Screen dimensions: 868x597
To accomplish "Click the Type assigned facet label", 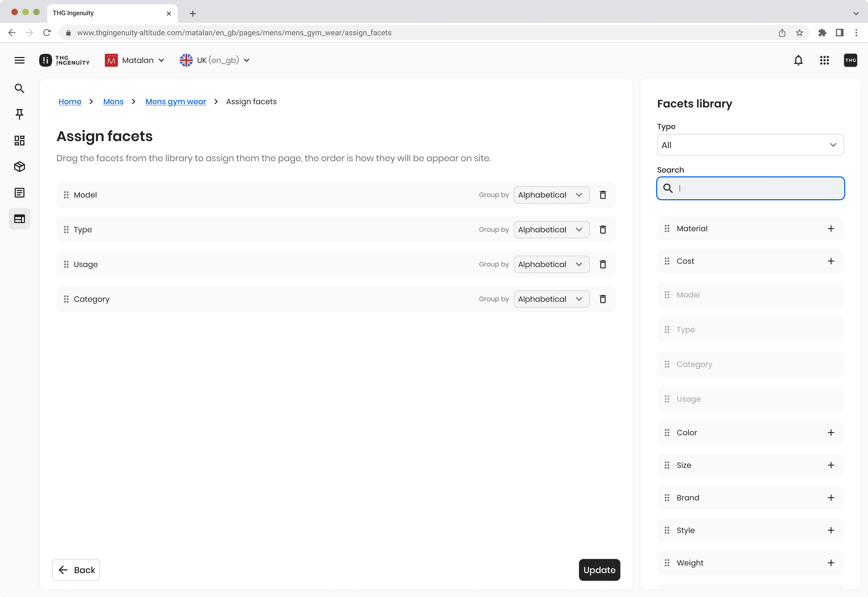I will tap(83, 230).
